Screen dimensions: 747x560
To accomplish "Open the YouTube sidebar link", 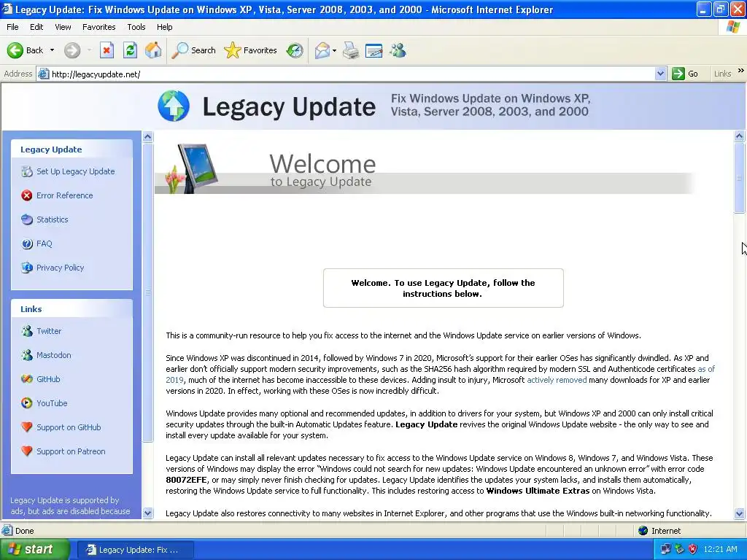I will [52, 403].
